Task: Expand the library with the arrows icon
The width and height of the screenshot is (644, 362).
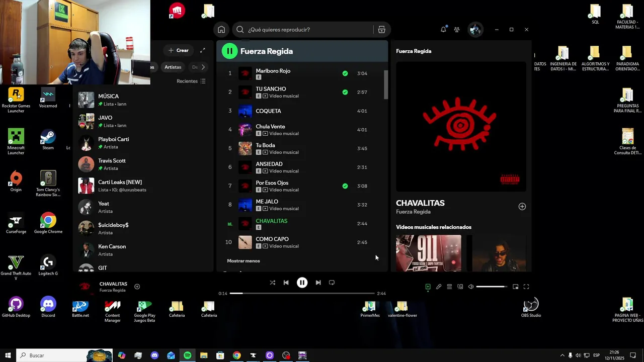Action: click(x=203, y=50)
